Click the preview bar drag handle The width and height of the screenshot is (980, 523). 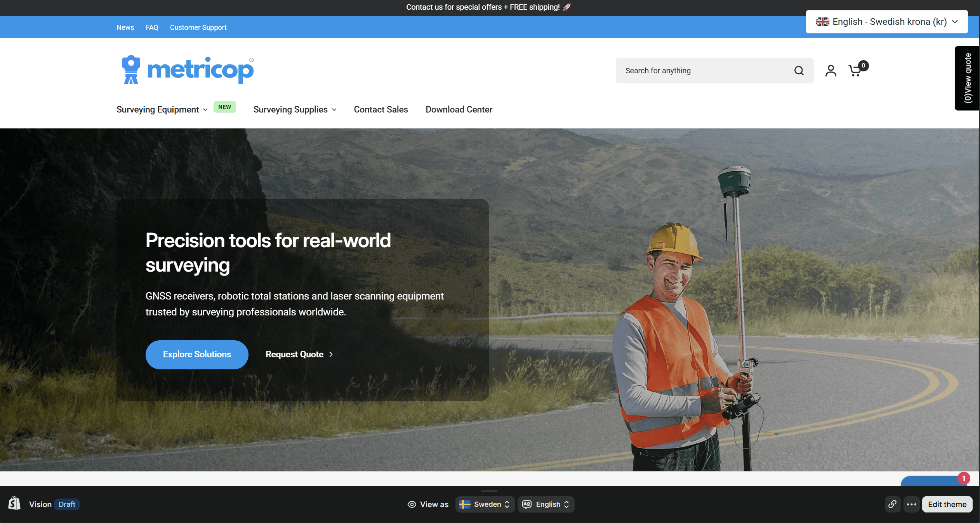coord(489,491)
